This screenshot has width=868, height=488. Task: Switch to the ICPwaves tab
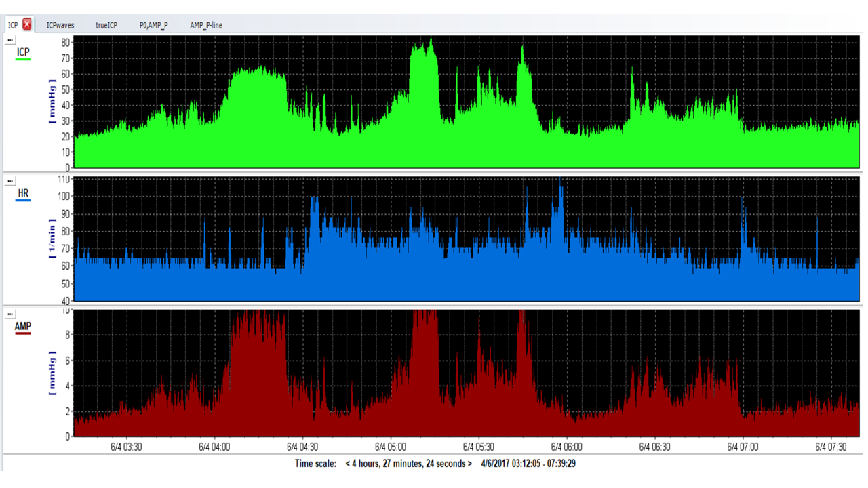(60, 26)
